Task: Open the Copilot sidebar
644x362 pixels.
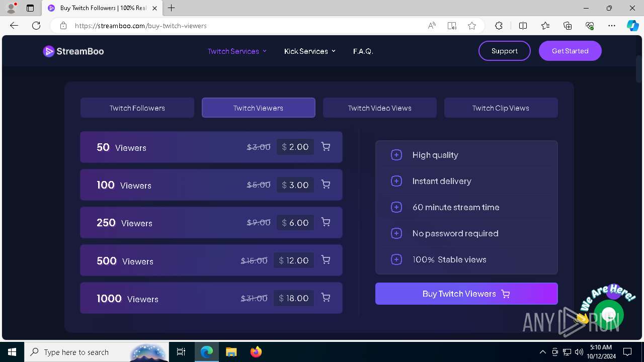Action: (x=632, y=26)
